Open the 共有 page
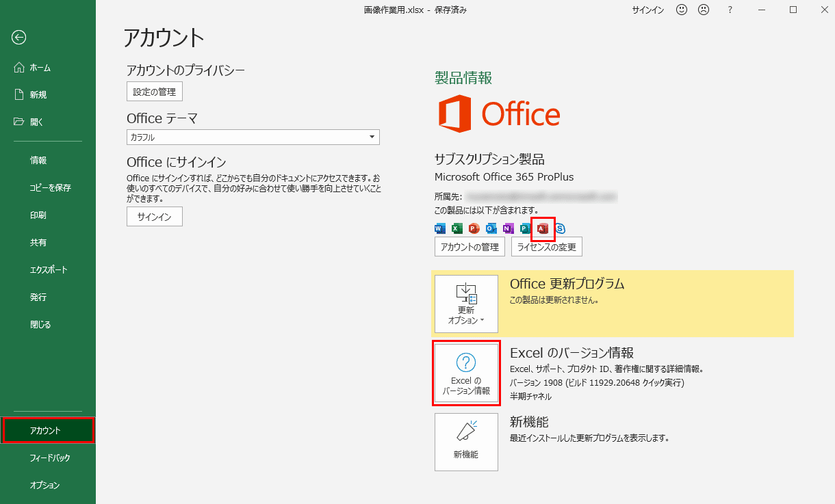 [48, 242]
